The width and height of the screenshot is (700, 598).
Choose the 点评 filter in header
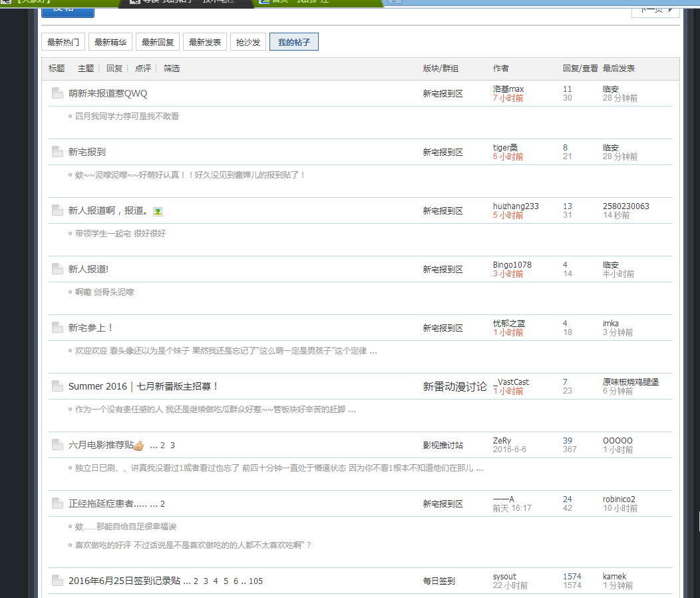pyautogui.click(x=143, y=69)
